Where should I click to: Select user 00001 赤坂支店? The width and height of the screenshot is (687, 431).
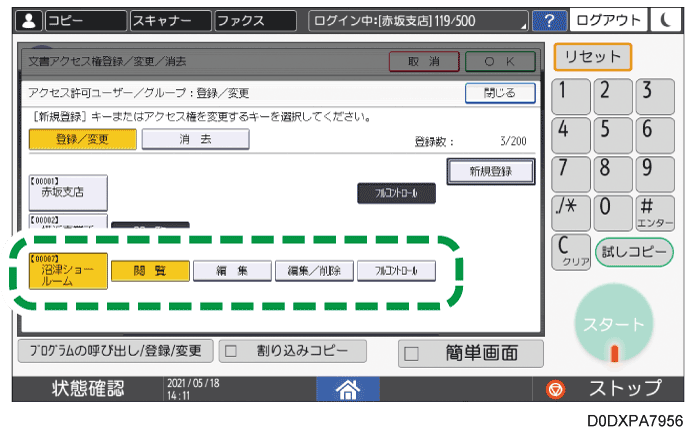(68, 192)
